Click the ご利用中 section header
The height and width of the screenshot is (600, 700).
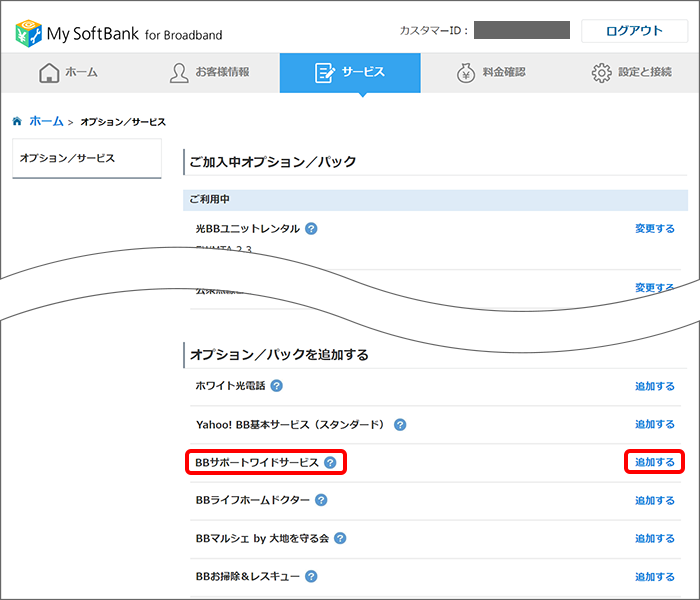(435, 200)
